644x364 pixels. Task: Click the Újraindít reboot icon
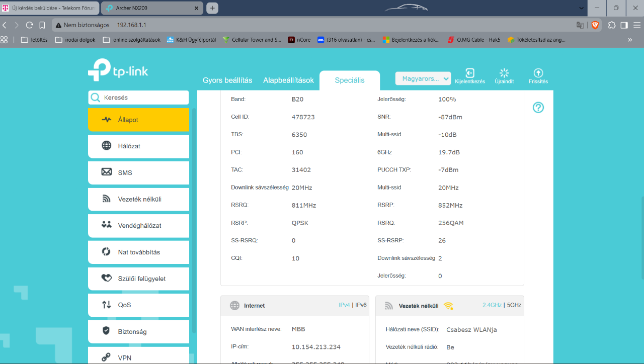(x=504, y=73)
